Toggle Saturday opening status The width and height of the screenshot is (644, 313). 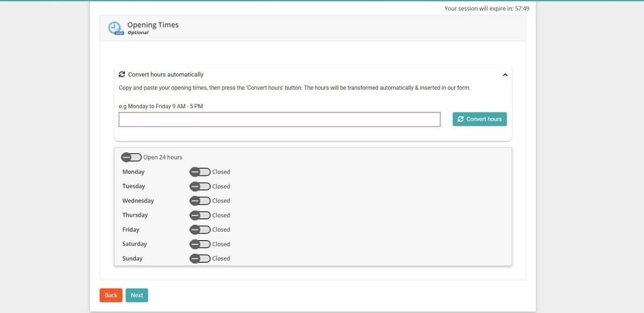point(200,244)
